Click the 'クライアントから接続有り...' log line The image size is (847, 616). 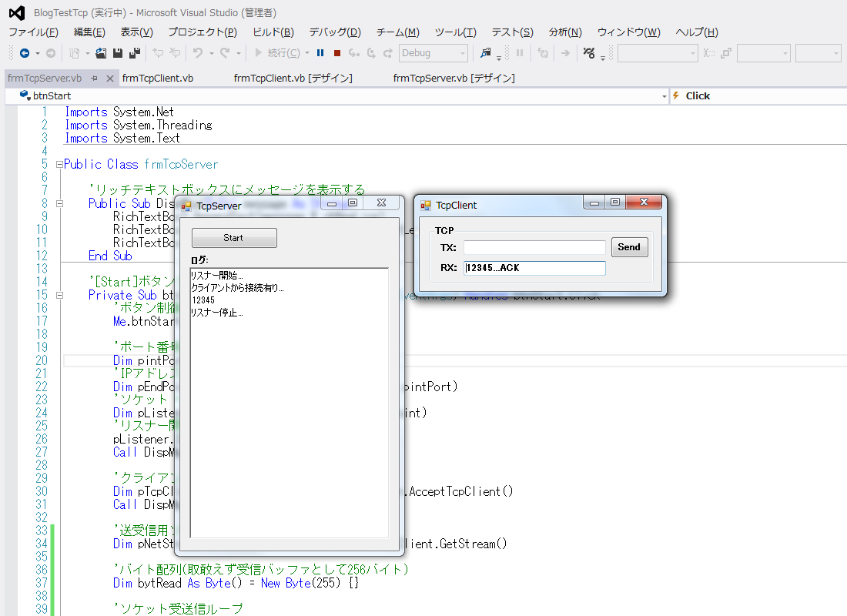[238, 287]
